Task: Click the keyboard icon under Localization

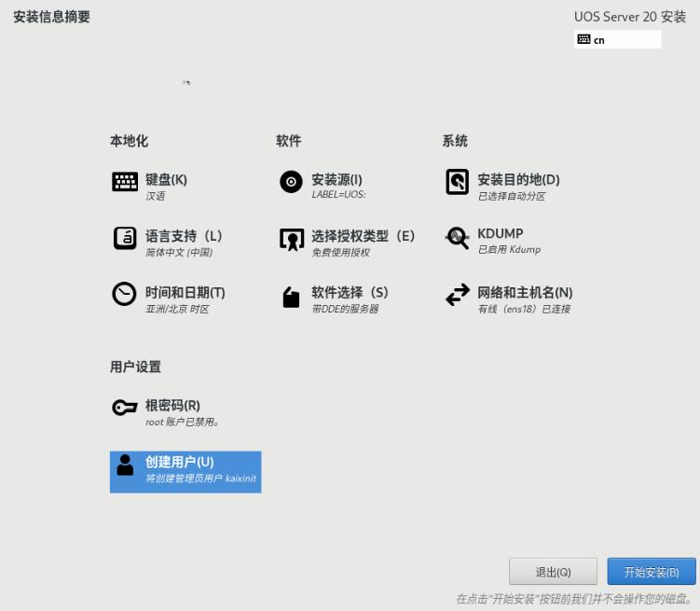Action: pos(125,182)
